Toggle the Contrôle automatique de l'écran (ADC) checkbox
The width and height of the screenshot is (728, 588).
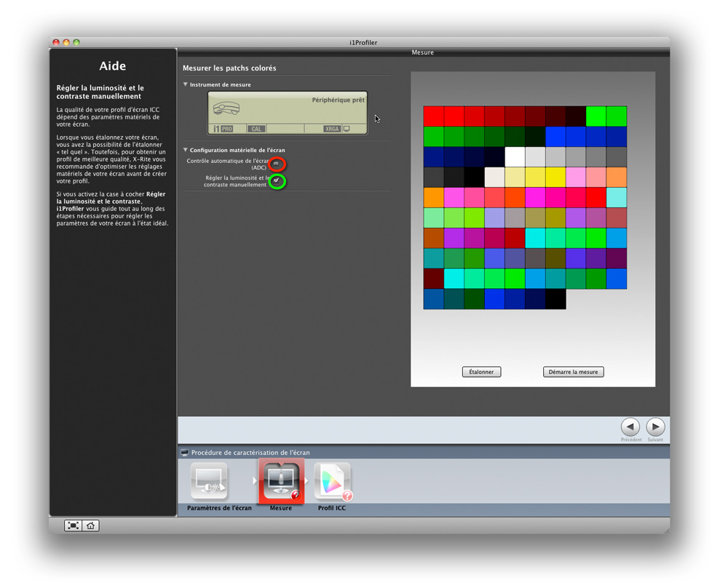point(276,164)
